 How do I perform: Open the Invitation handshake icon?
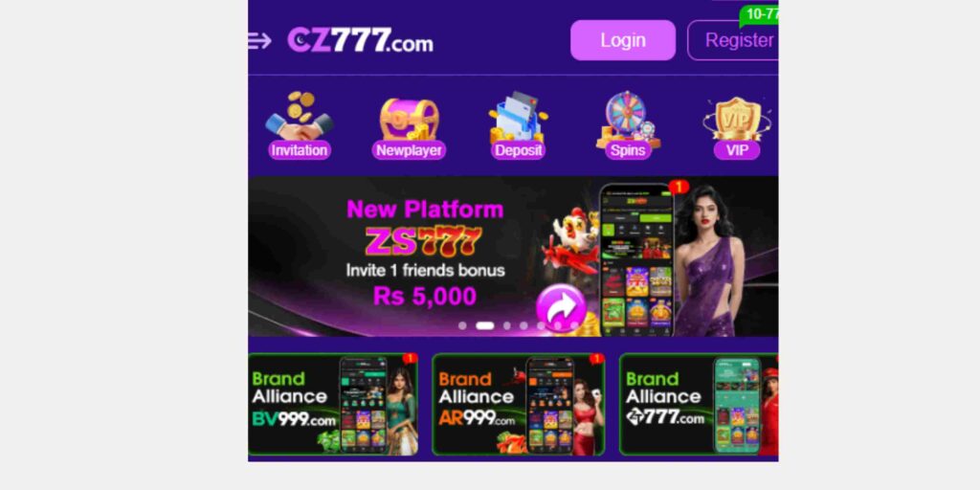tap(299, 116)
